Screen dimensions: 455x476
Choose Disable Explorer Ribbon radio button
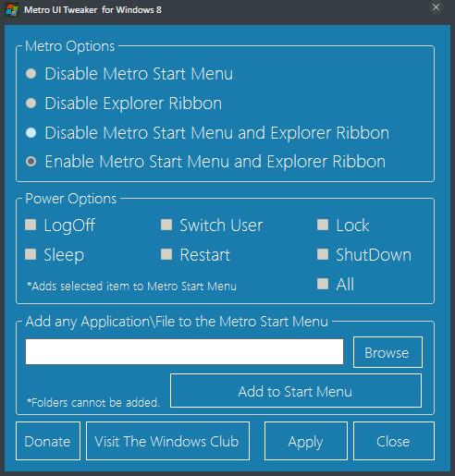pyautogui.click(x=31, y=104)
